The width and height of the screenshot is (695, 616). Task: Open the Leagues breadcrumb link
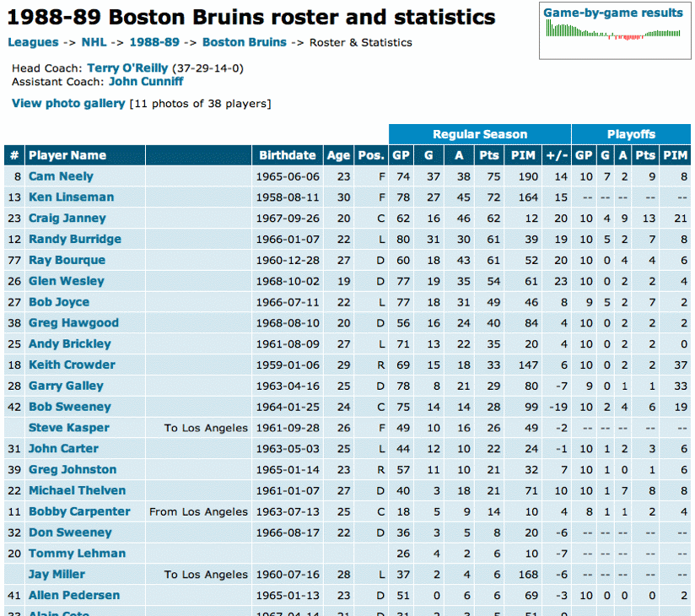[33, 42]
